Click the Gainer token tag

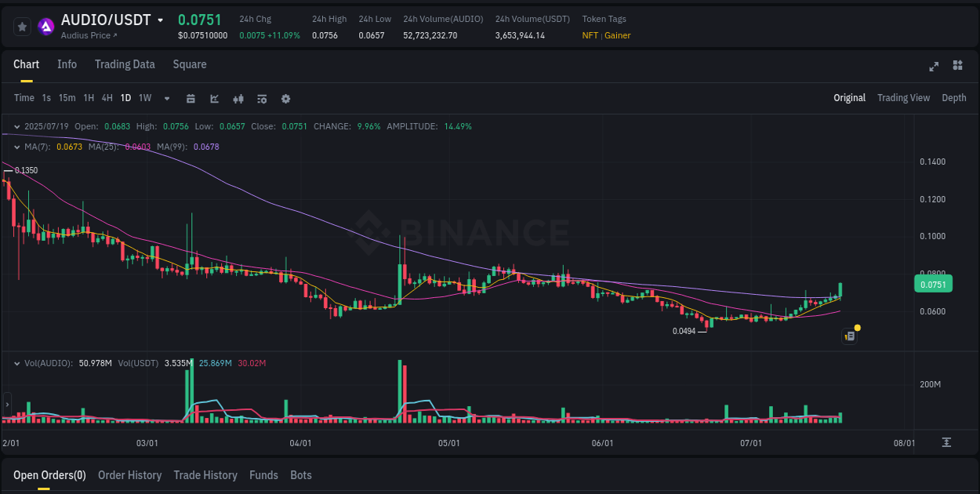(618, 35)
